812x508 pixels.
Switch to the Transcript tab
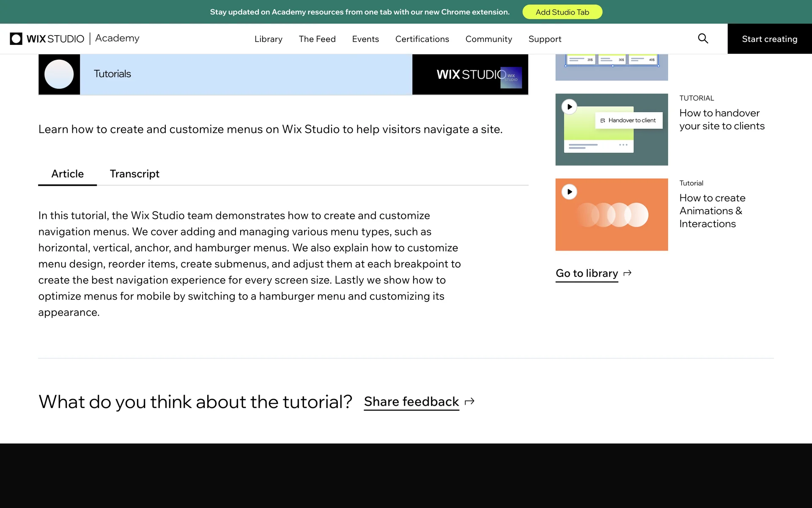click(x=134, y=174)
